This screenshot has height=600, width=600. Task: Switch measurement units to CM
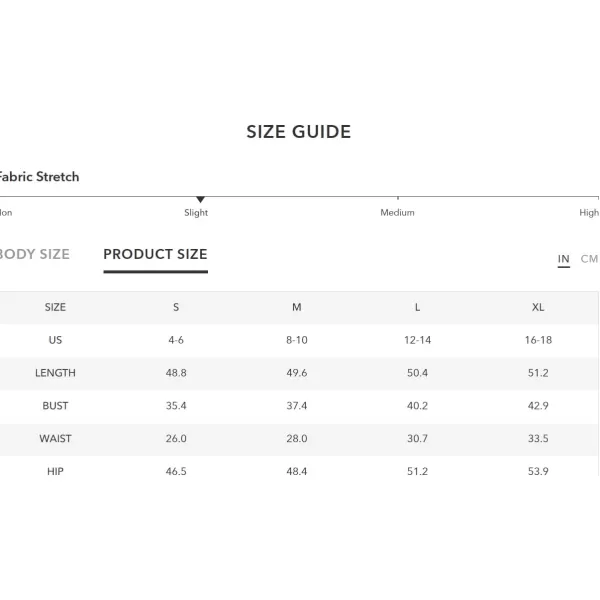point(589,259)
